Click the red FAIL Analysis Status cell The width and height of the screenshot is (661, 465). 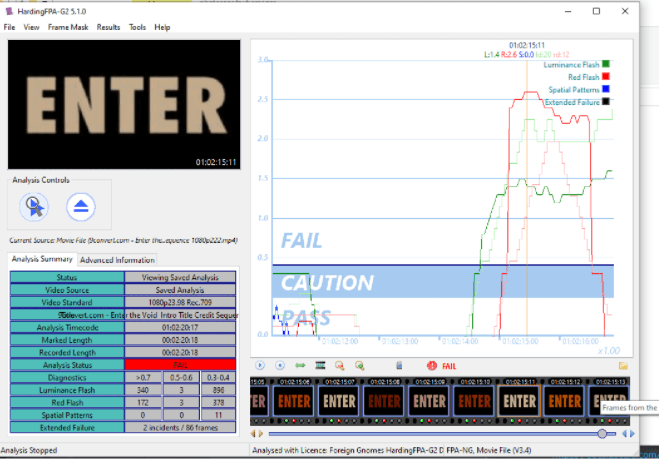(x=180, y=365)
